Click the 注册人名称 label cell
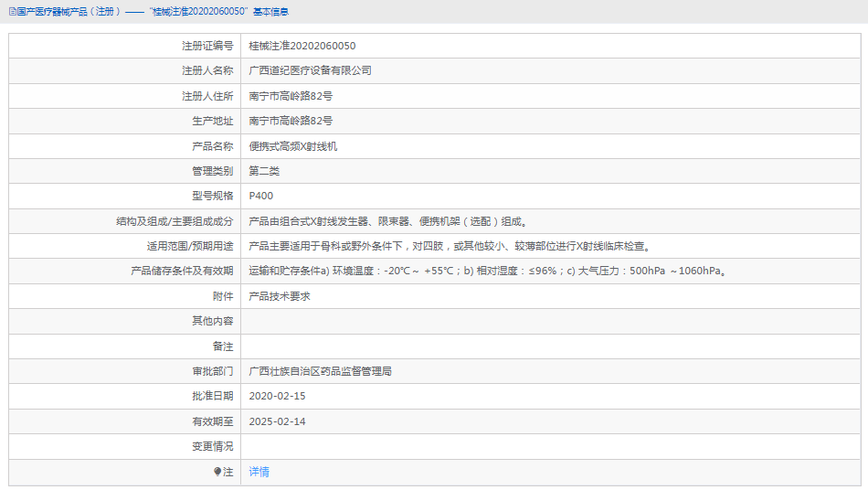Viewport: 868px width, 490px height. pyautogui.click(x=124, y=71)
